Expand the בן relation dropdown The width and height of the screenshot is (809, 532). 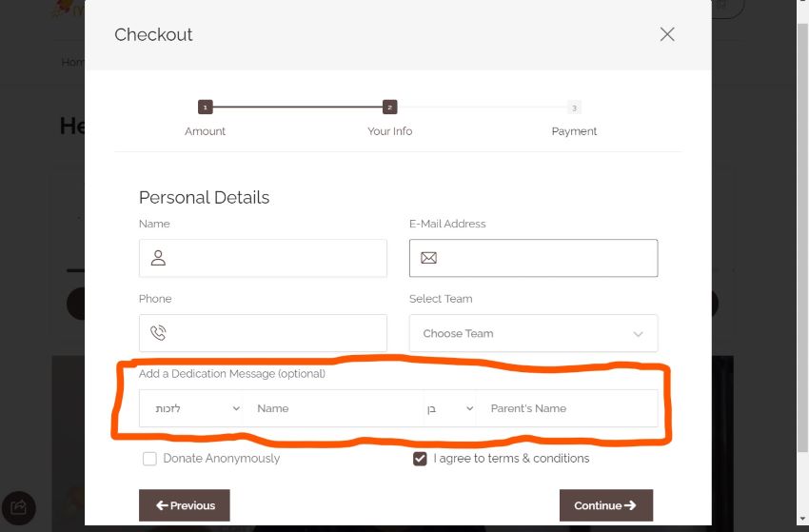[x=450, y=408]
